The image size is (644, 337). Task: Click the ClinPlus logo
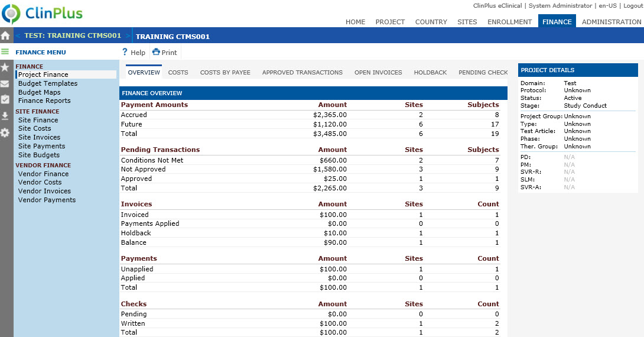[43, 14]
